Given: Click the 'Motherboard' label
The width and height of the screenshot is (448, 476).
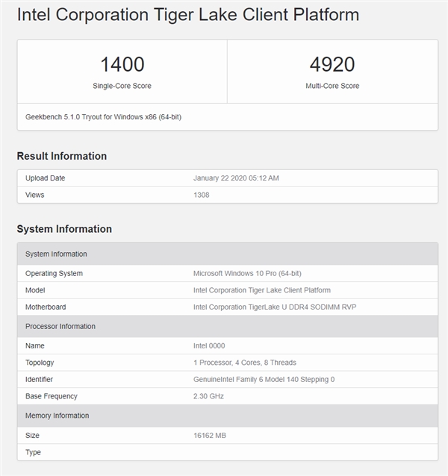Looking at the screenshot, I should (46, 307).
